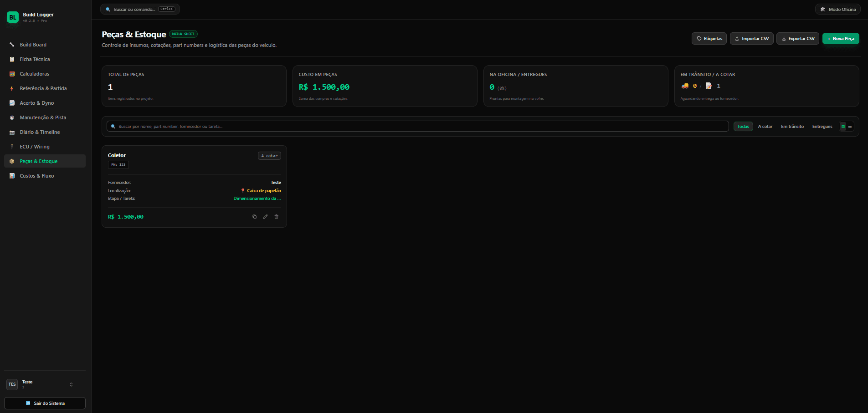Viewport: 868px width, 413px height.
Task: Click the Coletor card title
Action: (x=117, y=155)
